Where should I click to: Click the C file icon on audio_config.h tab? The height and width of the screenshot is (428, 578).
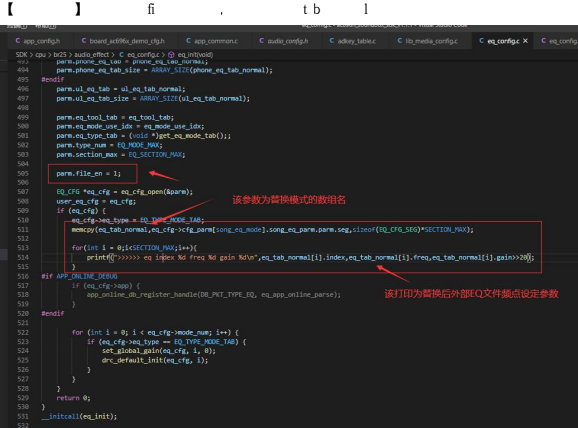pos(261,41)
